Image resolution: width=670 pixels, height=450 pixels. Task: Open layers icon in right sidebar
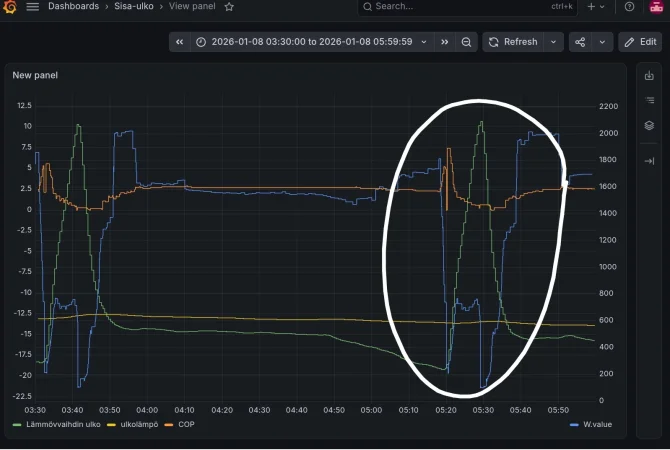pos(649,125)
